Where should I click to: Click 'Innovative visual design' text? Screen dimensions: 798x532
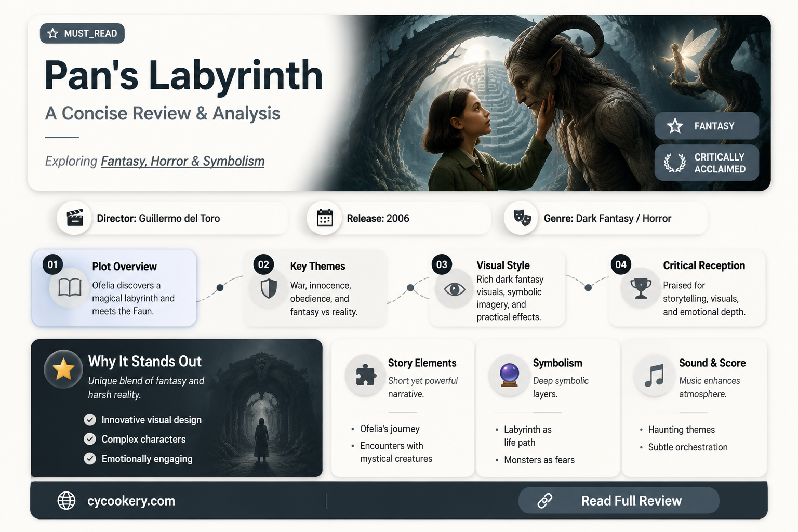point(151,420)
